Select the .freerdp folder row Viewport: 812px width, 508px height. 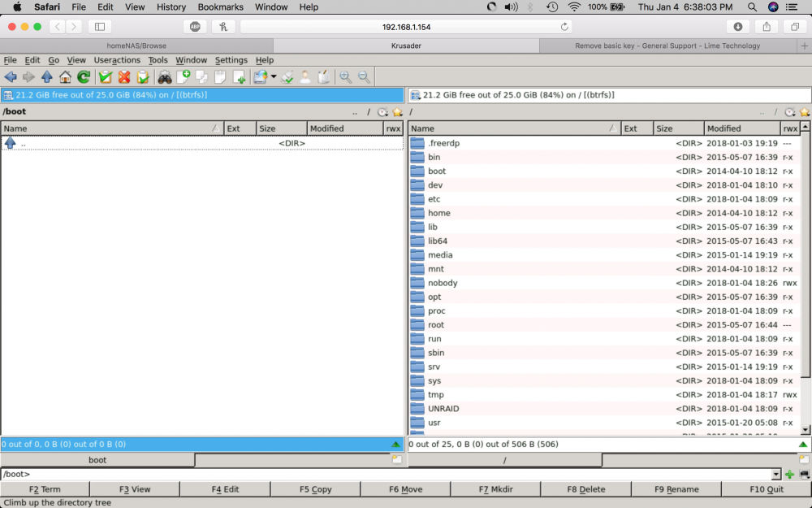[604, 143]
